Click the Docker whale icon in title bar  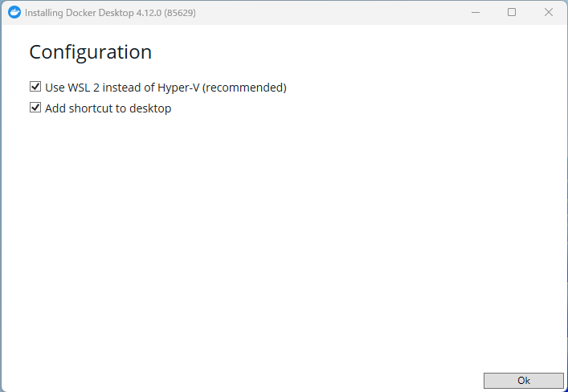click(x=14, y=12)
